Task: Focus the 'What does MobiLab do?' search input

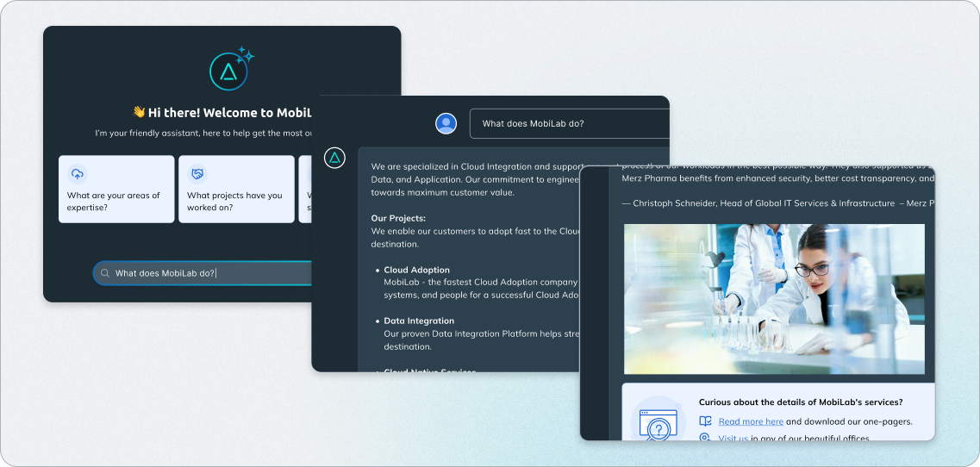Action: [x=203, y=273]
